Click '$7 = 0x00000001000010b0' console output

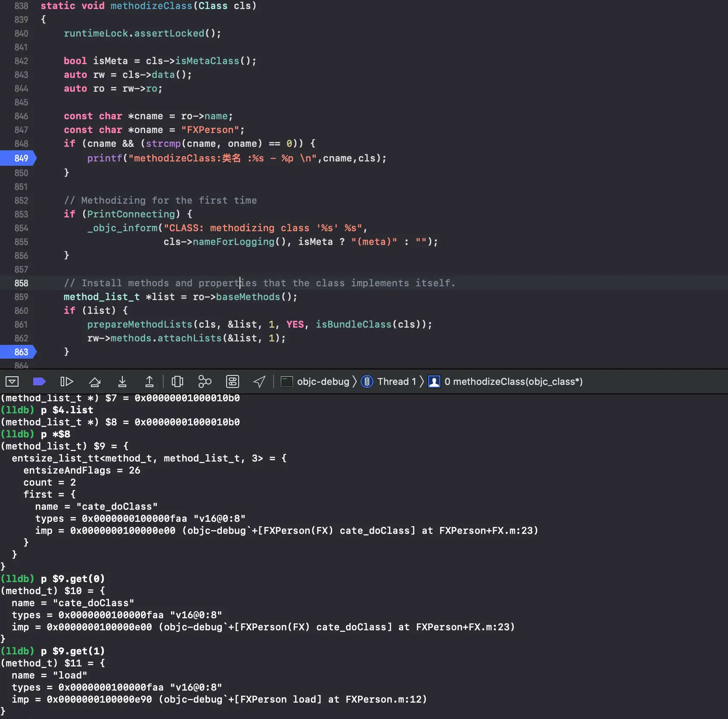click(x=172, y=398)
